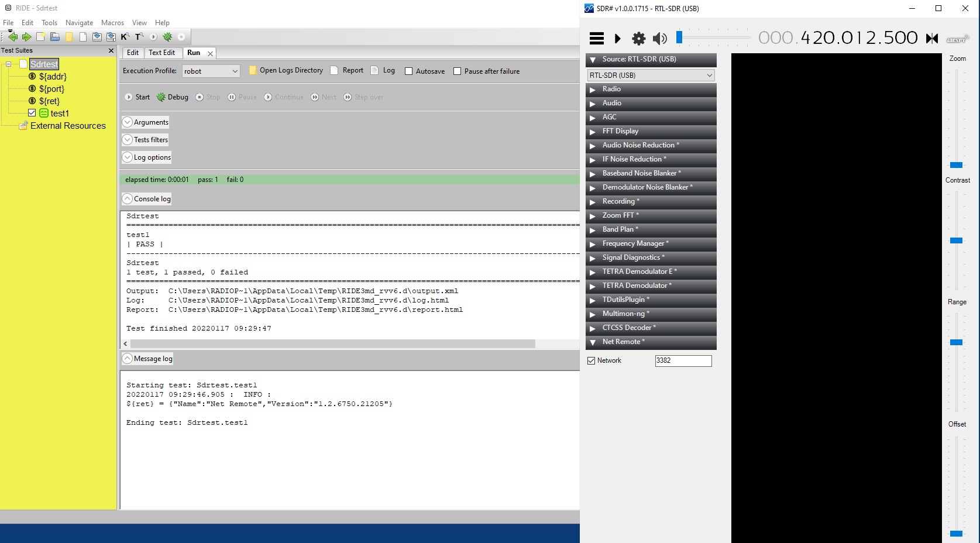Click the green Go Back arrow in RIDE toolbar

tap(12, 37)
